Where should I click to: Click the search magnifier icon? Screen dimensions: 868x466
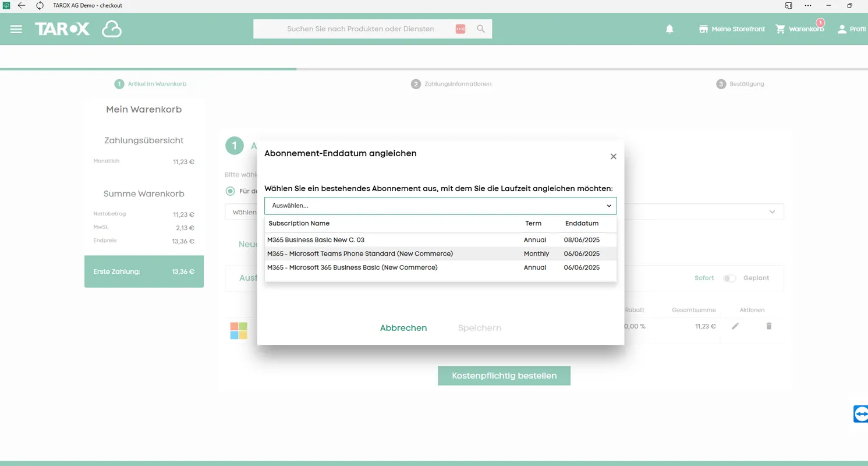(481, 29)
